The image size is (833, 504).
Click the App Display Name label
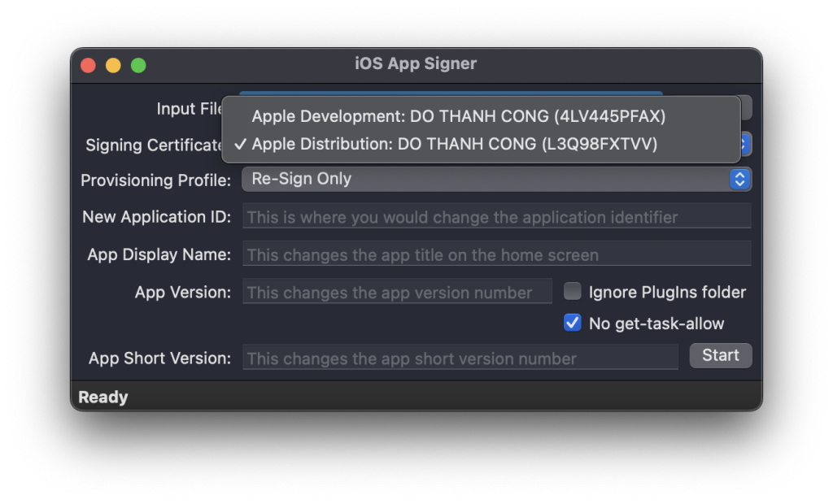[x=159, y=254]
